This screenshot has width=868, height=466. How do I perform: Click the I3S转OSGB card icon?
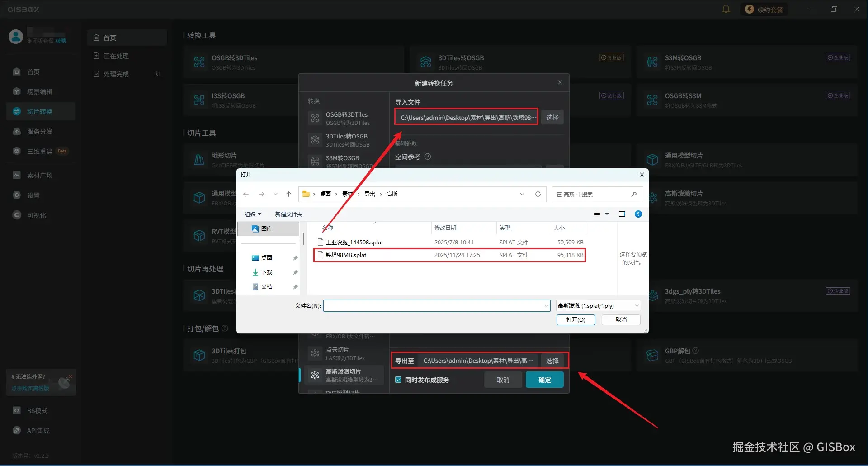point(199,100)
